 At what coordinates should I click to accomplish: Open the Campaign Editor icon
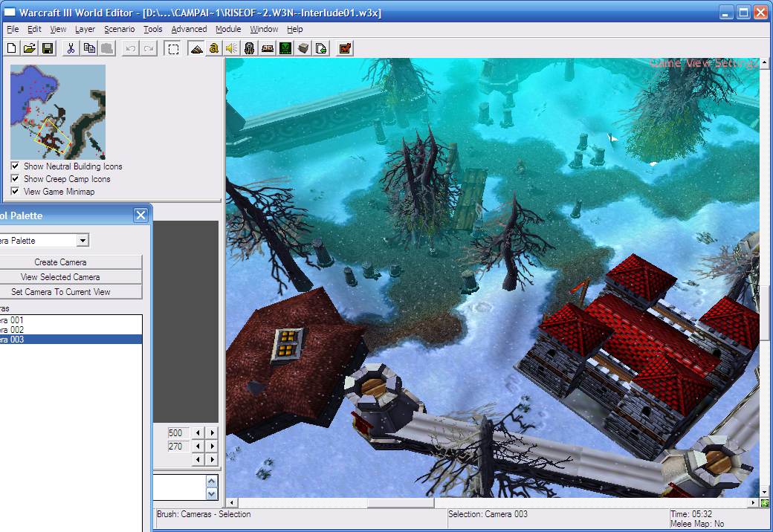(268, 48)
